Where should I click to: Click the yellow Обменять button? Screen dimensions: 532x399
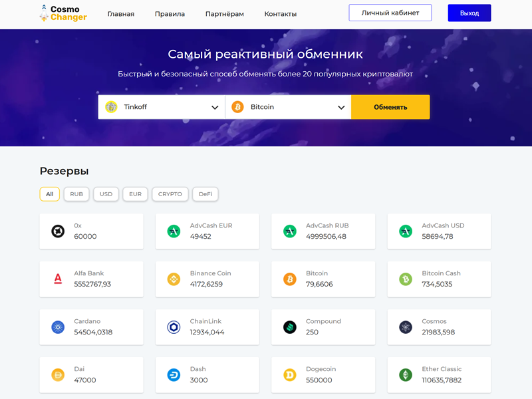click(x=390, y=107)
